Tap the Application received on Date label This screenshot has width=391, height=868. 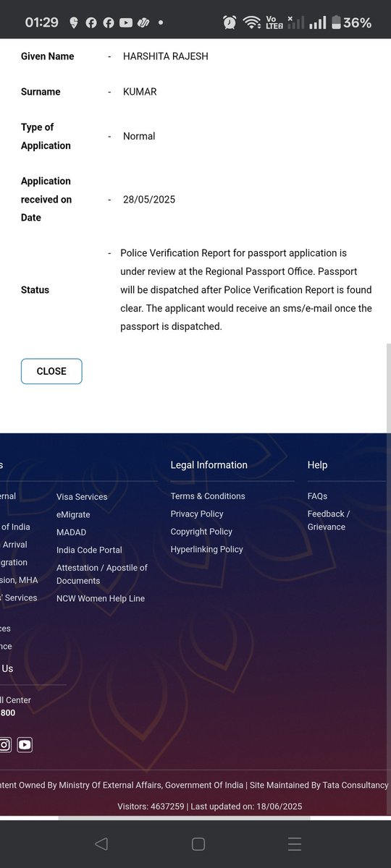46,199
